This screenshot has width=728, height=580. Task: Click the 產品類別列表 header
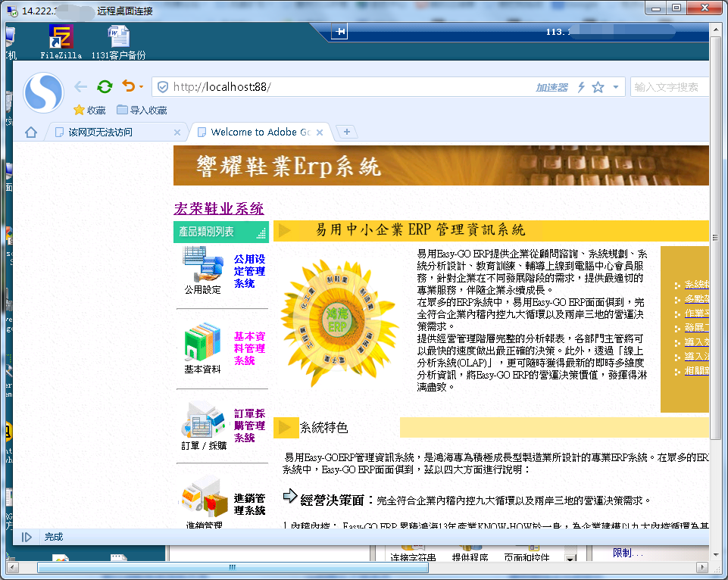click(221, 232)
